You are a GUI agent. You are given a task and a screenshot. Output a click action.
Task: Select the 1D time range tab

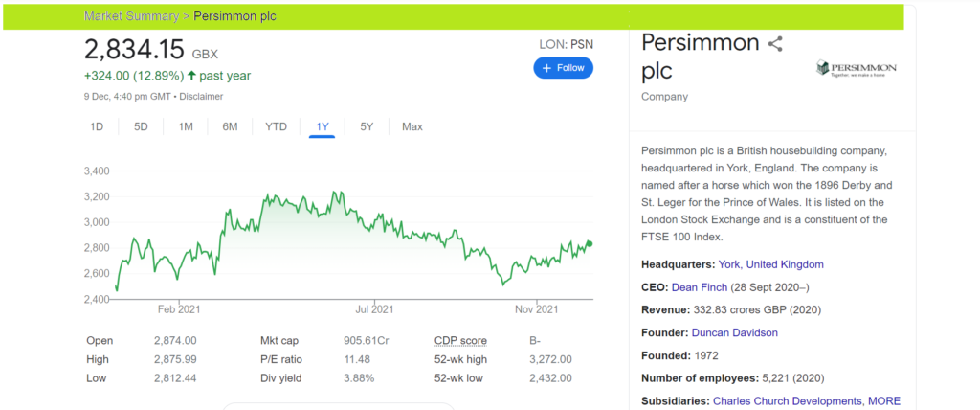(97, 126)
